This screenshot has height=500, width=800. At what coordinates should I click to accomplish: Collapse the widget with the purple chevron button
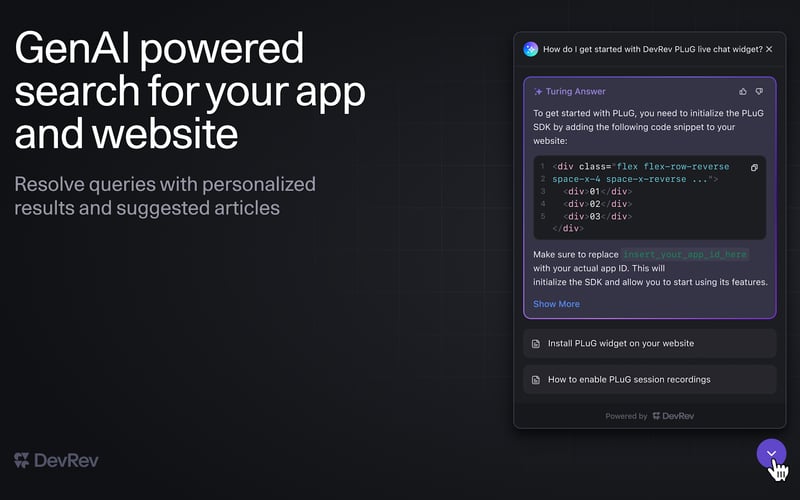771,453
